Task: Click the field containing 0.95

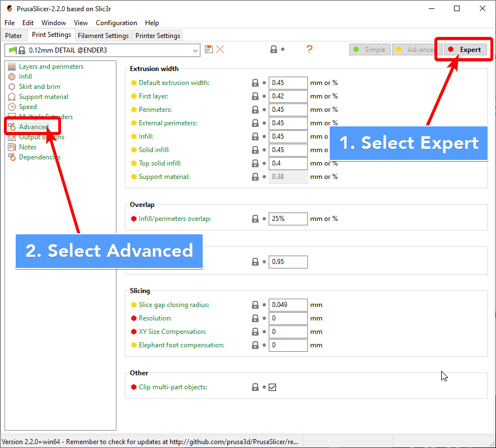Action: click(288, 262)
